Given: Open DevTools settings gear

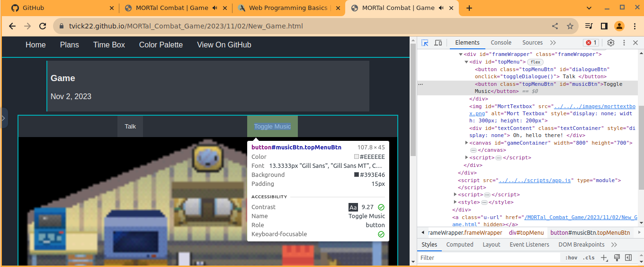Looking at the screenshot, I should point(611,43).
